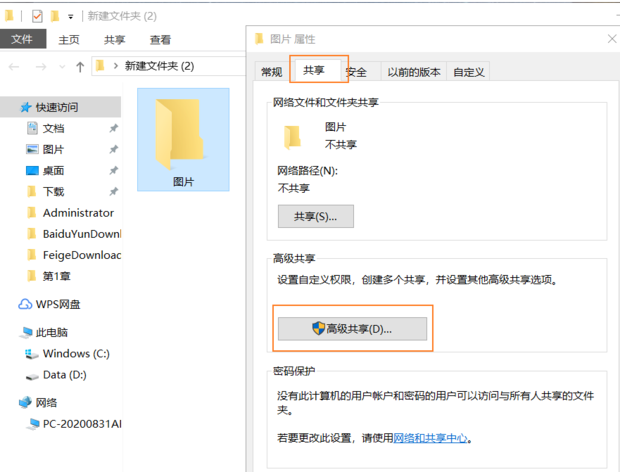The image size is (620, 472).
Task: Click the 共享(S)... button
Action: (316, 216)
